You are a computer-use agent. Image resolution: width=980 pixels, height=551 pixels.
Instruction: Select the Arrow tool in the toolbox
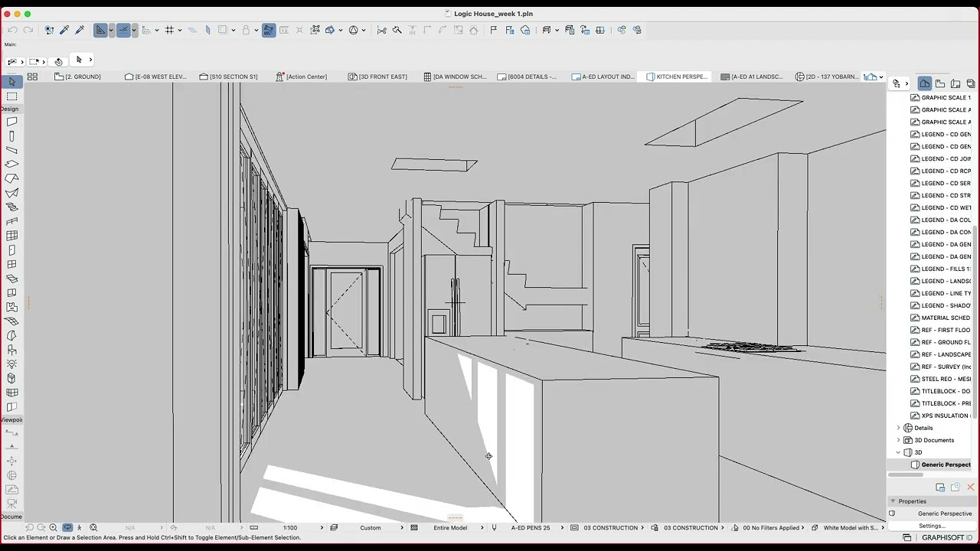(11, 82)
